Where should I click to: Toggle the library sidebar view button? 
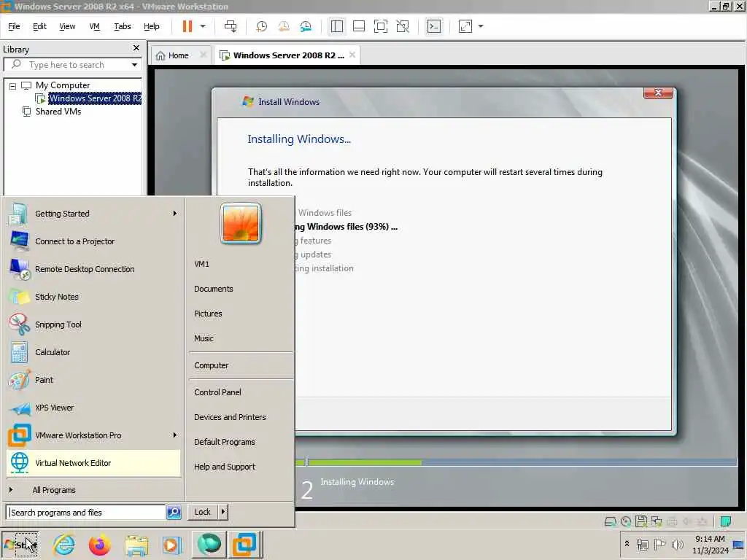pos(337,26)
